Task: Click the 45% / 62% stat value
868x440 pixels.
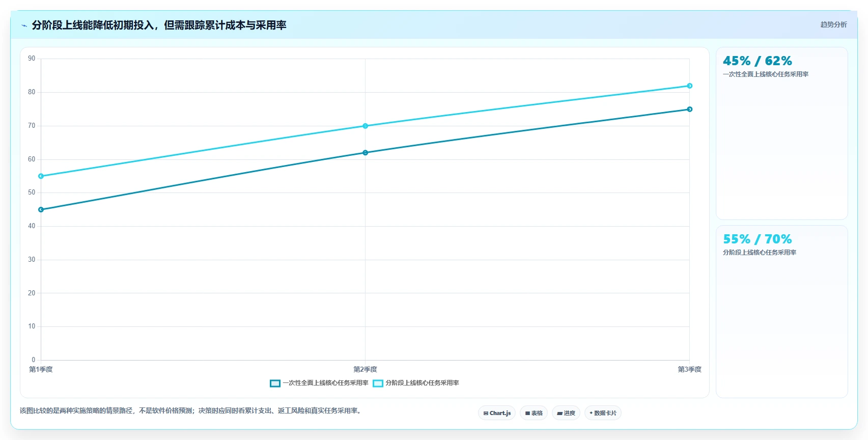Action: pyautogui.click(x=758, y=61)
